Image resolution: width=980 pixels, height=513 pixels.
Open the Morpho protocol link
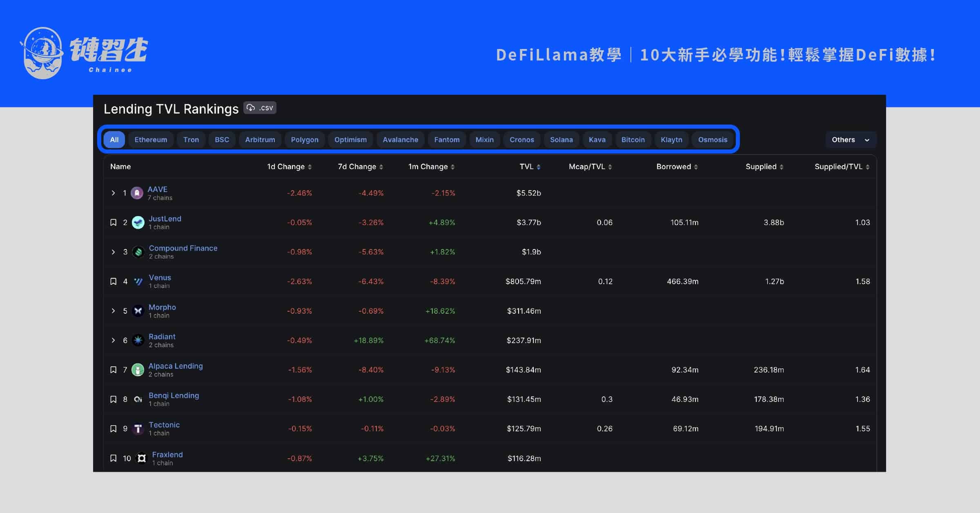tap(162, 307)
